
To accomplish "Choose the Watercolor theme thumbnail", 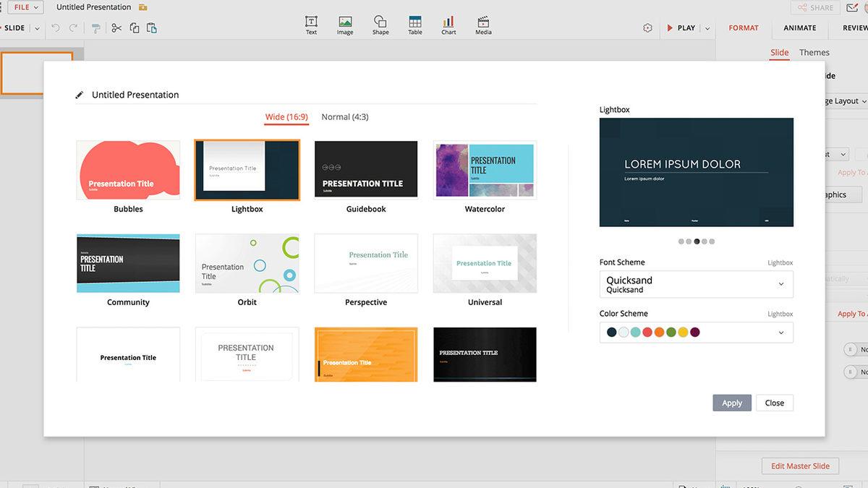I will (485, 170).
